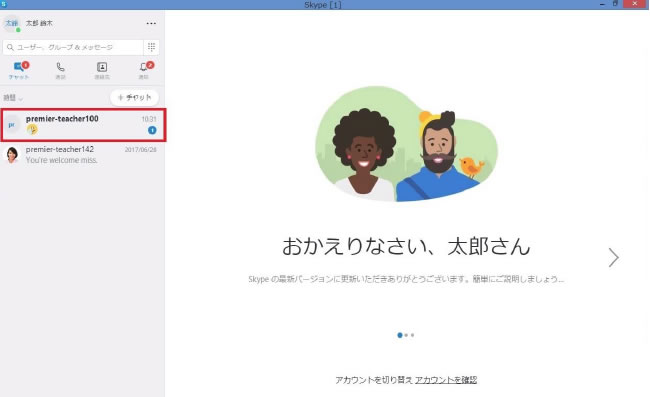
Task: Open the dial pad icon
Action: coord(151,47)
